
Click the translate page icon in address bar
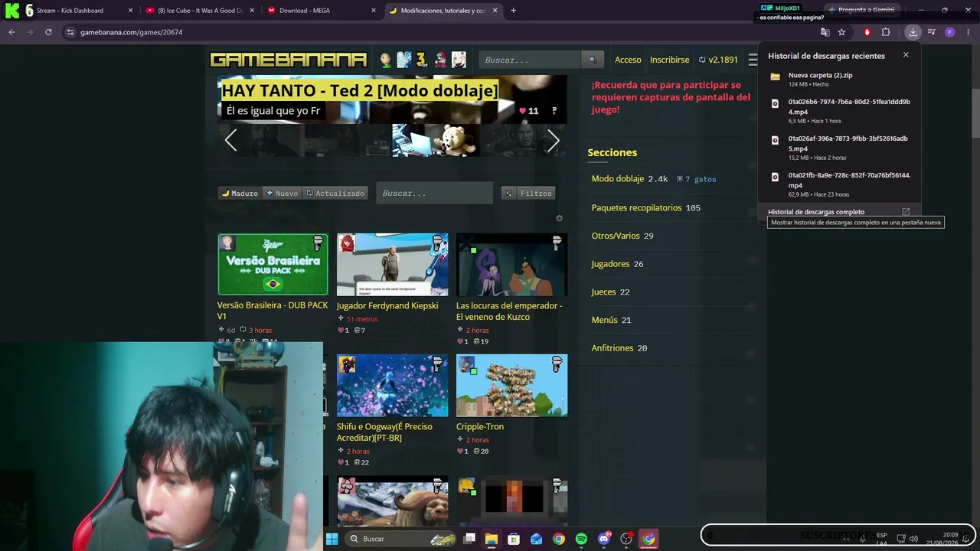pos(825,32)
